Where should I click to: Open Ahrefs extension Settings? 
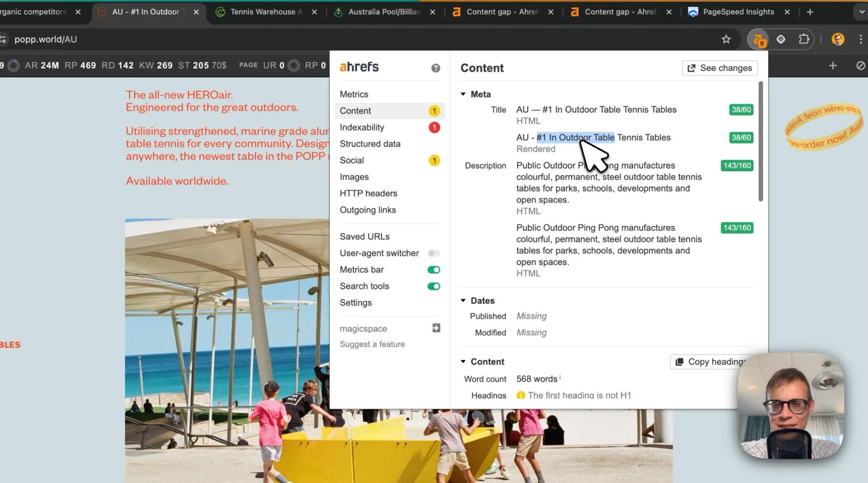[x=356, y=303]
